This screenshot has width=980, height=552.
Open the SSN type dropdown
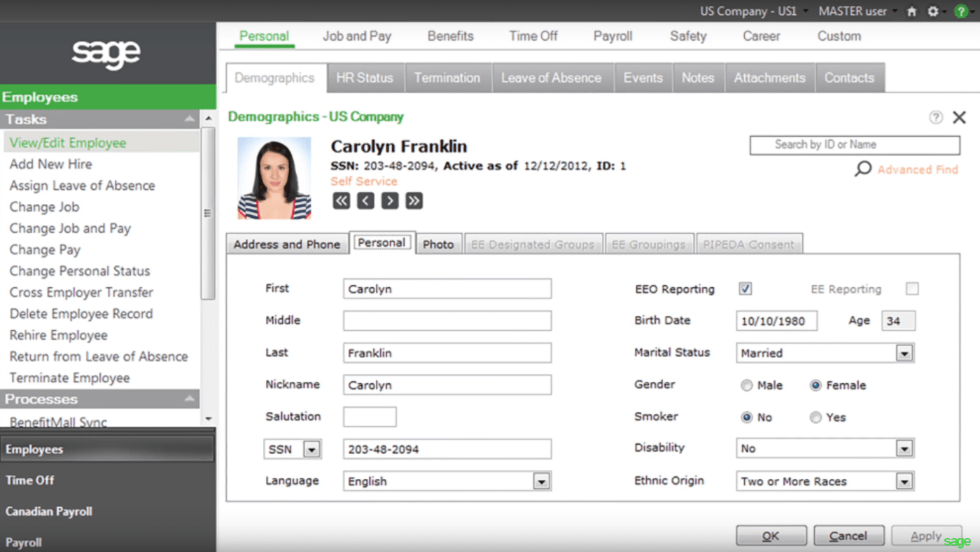coord(311,449)
